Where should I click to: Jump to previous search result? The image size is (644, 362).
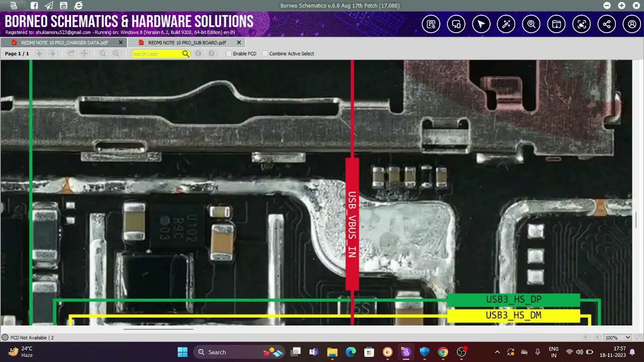coord(199,54)
